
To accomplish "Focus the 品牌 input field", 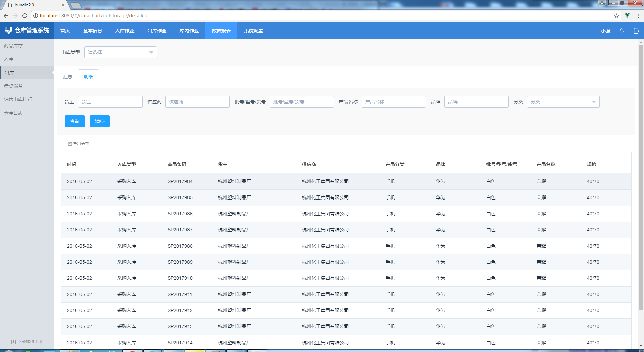I will click(477, 102).
